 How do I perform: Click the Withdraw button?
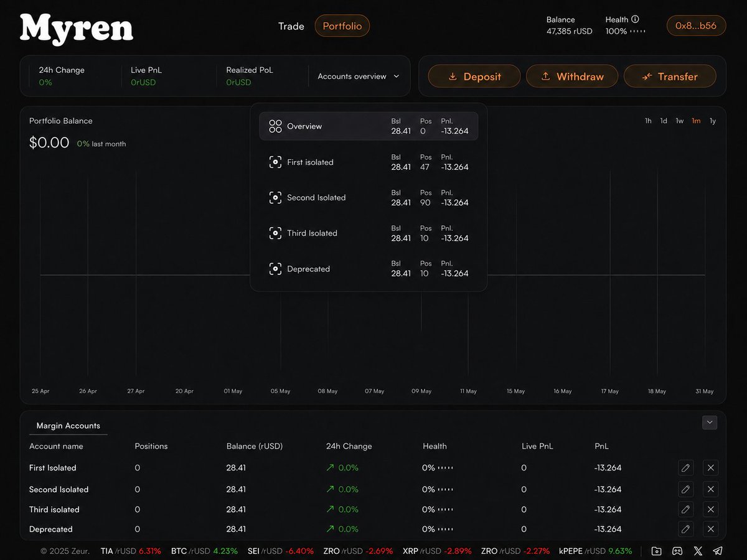(x=572, y=77)
